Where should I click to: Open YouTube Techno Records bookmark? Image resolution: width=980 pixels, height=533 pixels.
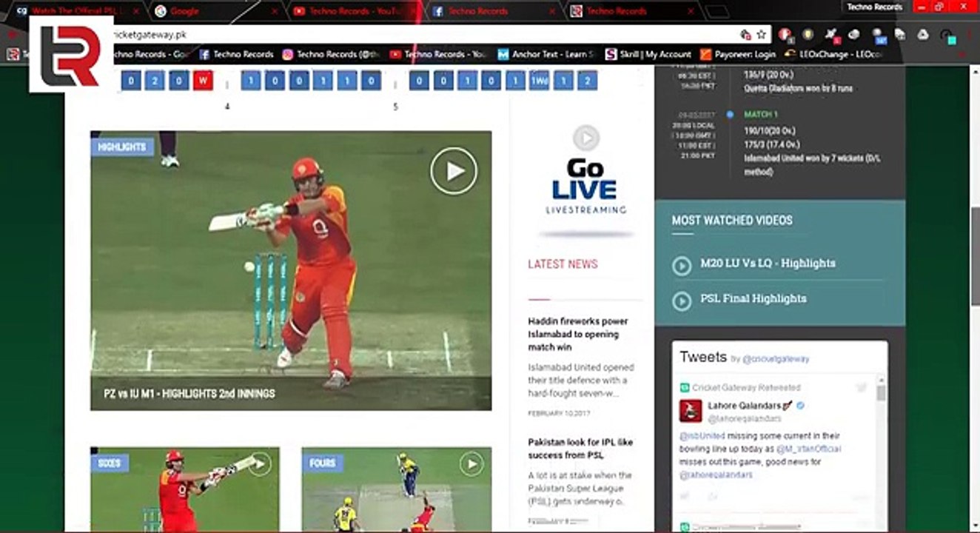pyautogui.click(x=437, y=54)
